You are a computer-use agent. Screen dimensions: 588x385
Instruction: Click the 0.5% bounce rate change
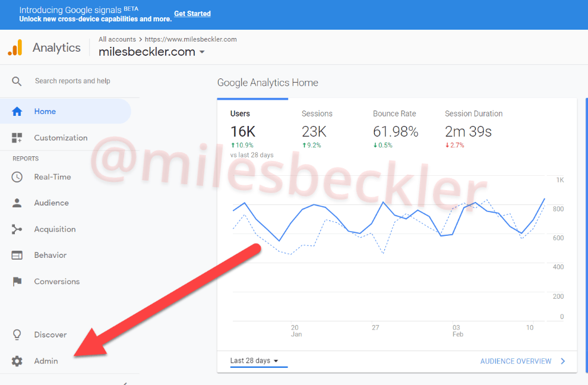383,145
